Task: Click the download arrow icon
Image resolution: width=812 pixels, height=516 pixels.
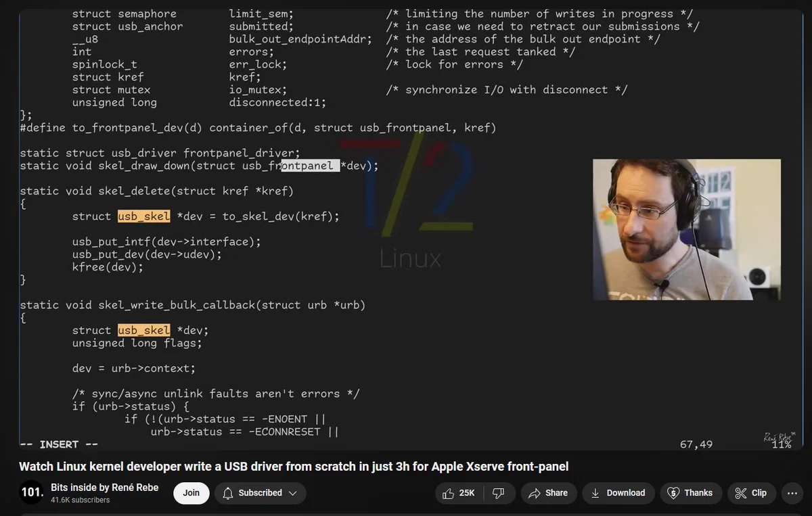Action: (x=595, y=493)
